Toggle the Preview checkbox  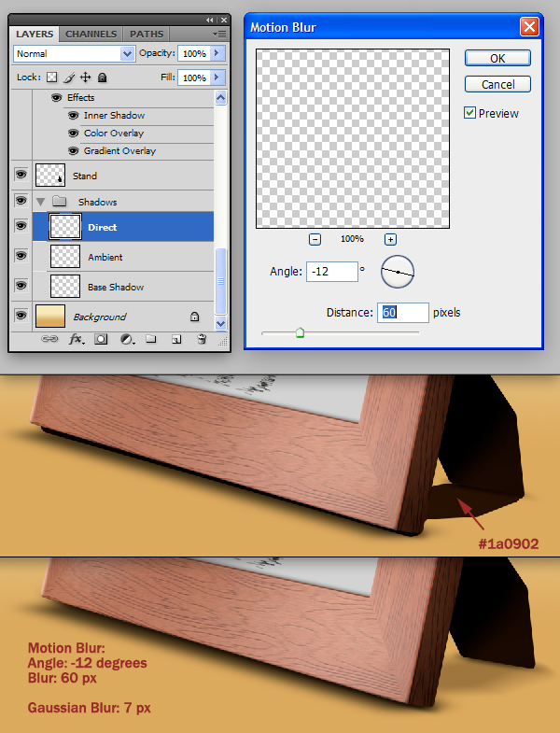[469, 113]
